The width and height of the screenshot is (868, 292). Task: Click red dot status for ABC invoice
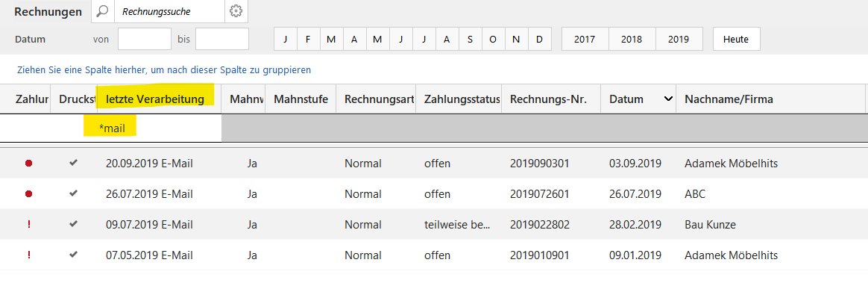[29, 194]
